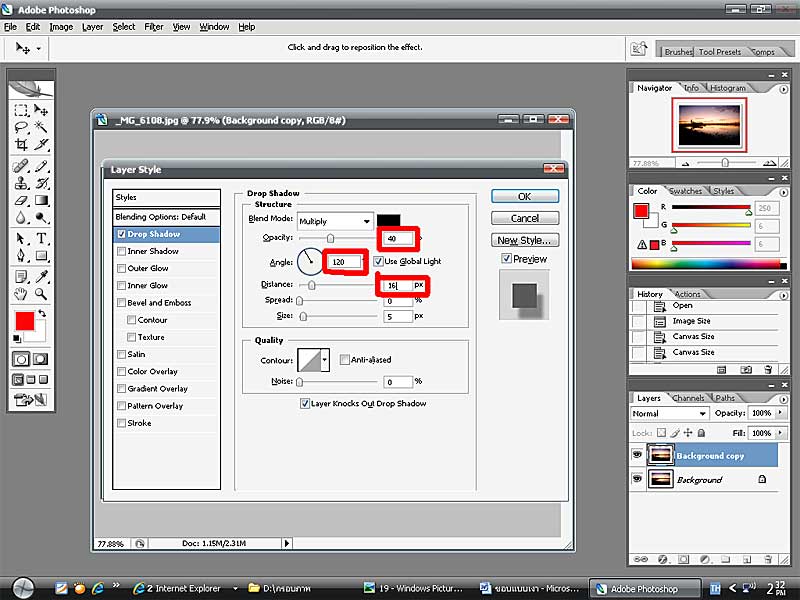800x600 pixels.
Task: Select the Rectangle shape tool
Action: (x=41, y=255)
